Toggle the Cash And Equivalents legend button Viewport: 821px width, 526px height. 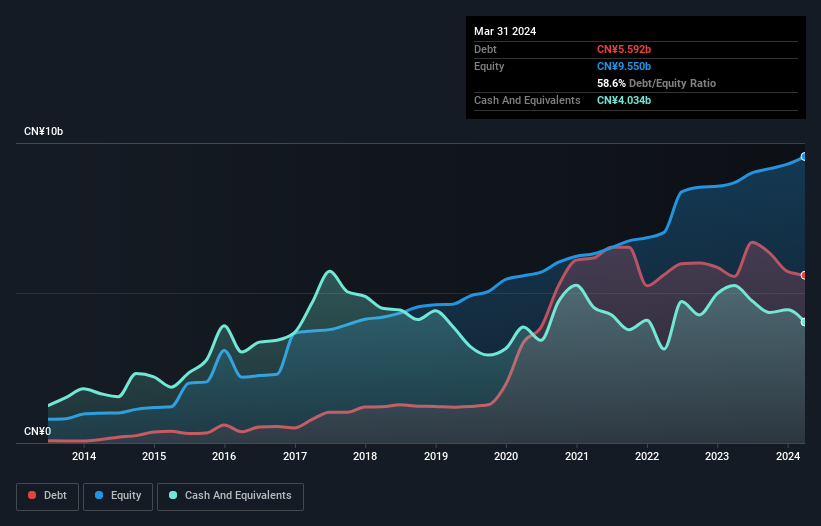point(230,496)
